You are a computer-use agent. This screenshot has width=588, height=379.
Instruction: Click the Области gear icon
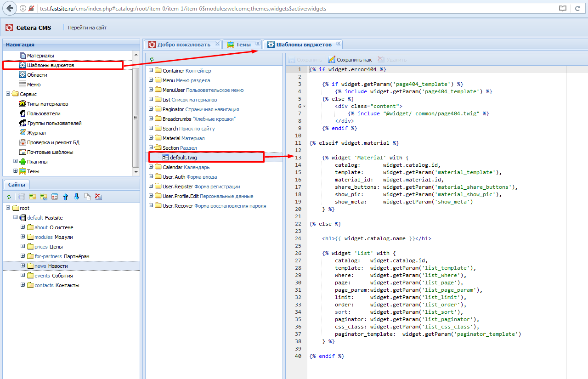point(23,75)
